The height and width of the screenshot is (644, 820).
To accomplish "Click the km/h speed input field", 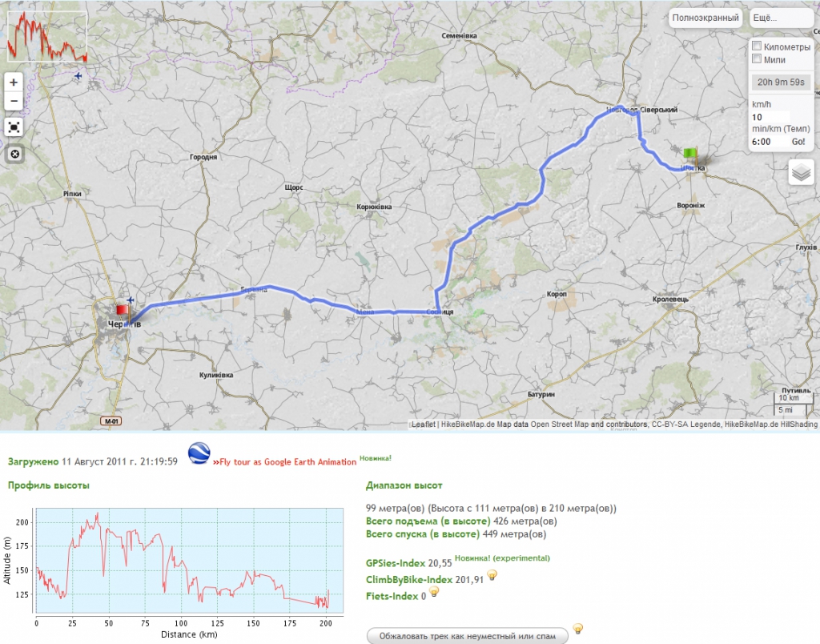I will pos(770,117).
